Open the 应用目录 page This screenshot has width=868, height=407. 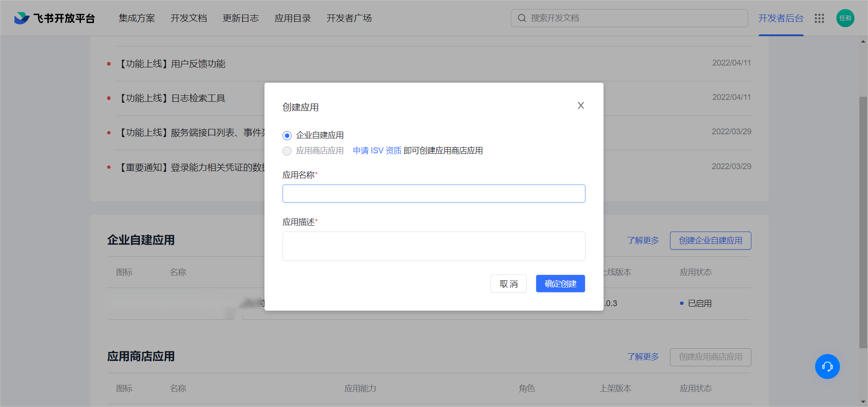click(x=292, y=18)
